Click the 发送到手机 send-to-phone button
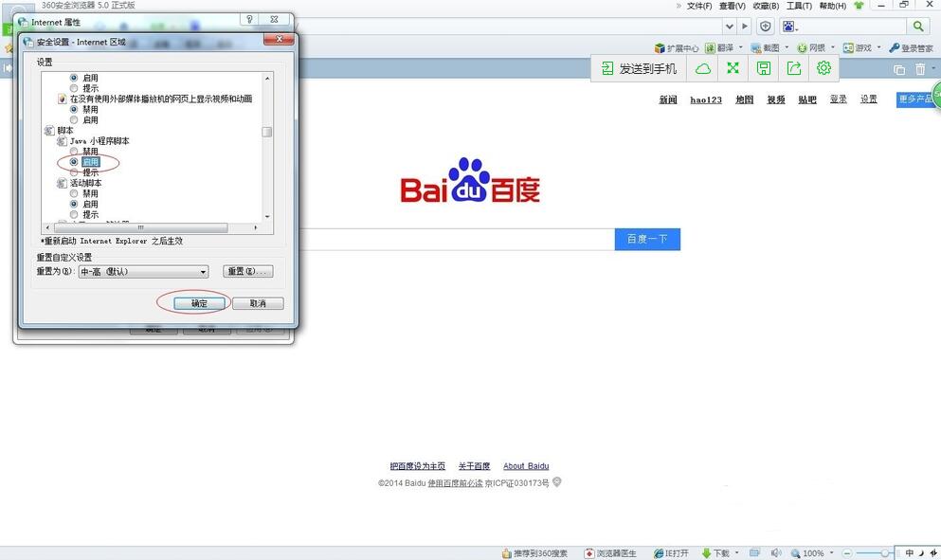941x560 pixels. coord(639,68)
